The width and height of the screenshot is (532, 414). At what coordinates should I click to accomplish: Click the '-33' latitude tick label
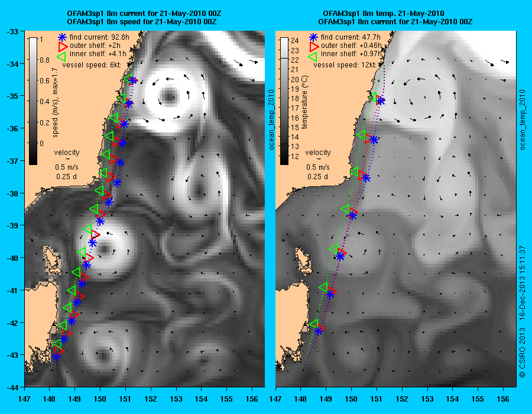point(12,31)
